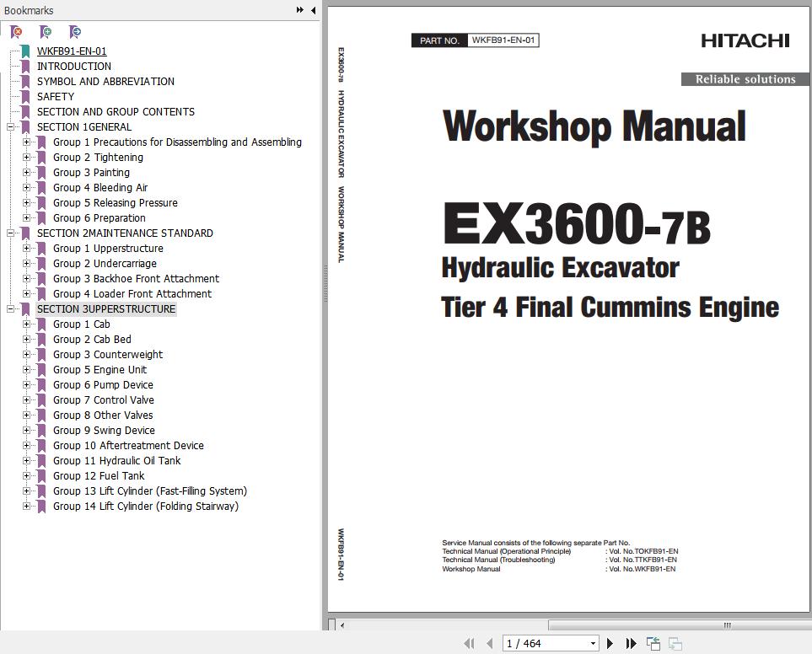Click bookmark icon beside SYMBOL AND ABBREVIATION
This screenshot has width=812, height=654.
pyautogui.click(x=25, y=81)
